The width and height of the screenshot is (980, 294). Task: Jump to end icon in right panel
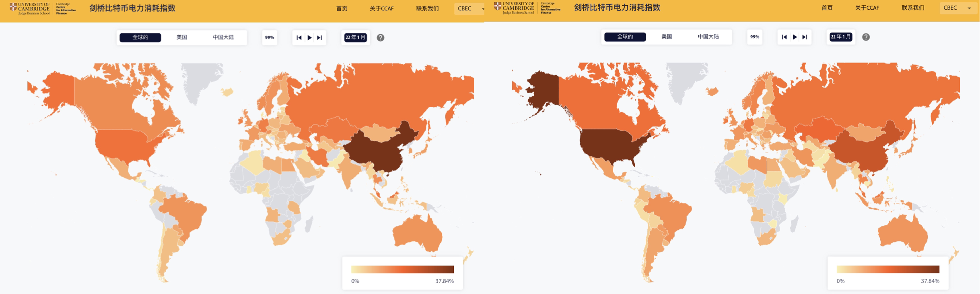(805, 37)
